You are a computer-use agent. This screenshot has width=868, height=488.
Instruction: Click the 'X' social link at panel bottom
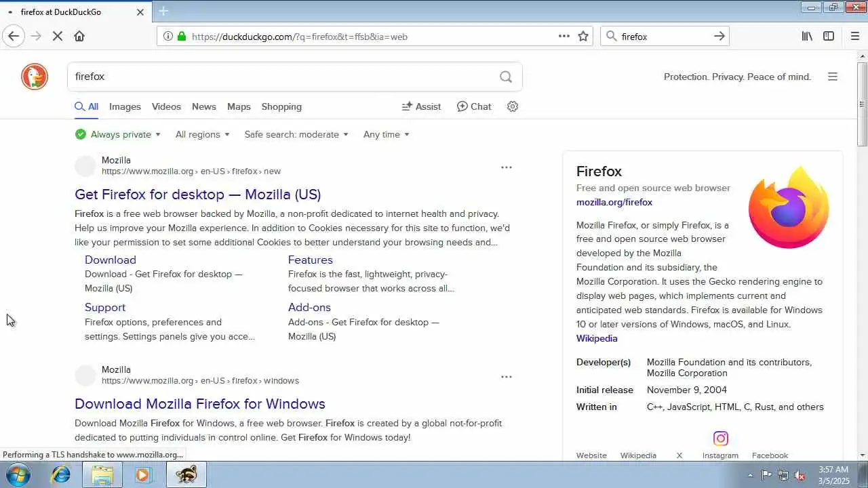[679, 455]
